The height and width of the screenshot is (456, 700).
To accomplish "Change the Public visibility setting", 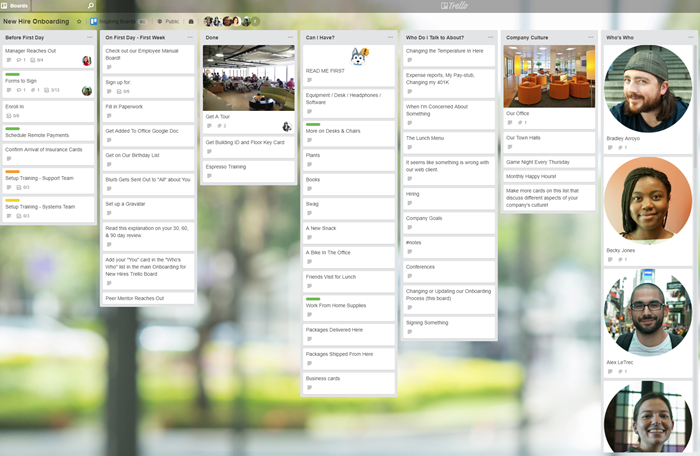I will pos(168,20).
